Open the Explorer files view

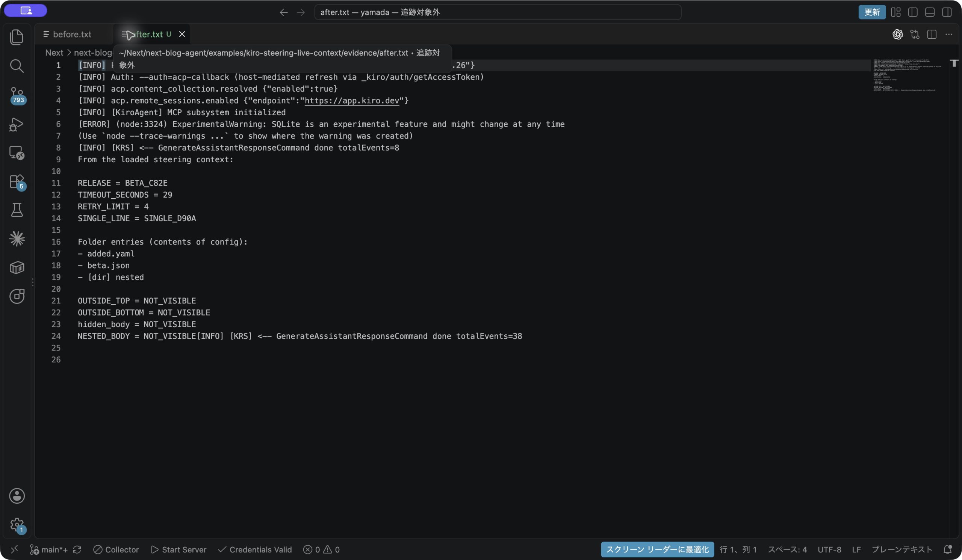tap(17, 37)
